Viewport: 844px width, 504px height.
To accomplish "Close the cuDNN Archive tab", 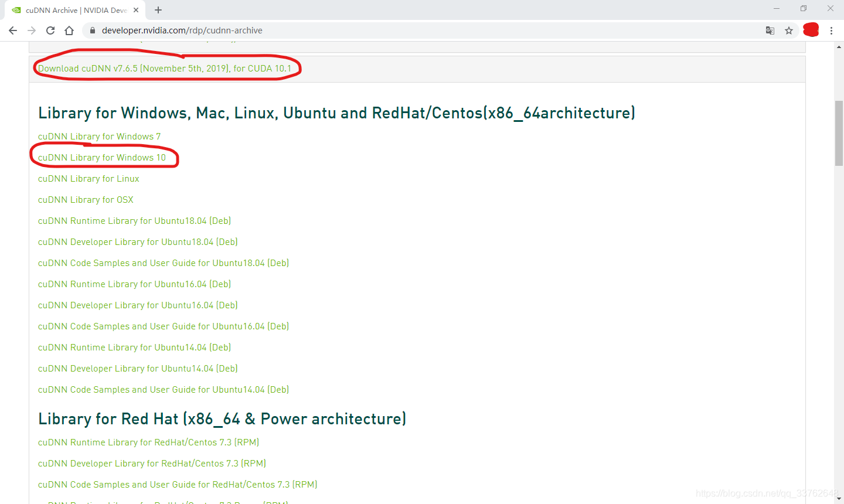I will click(136, 10).
